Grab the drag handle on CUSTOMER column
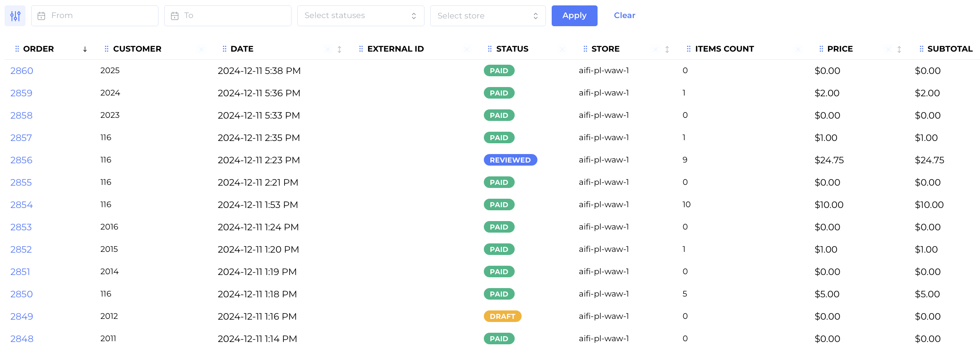980x352 pixels. [106, 49]
